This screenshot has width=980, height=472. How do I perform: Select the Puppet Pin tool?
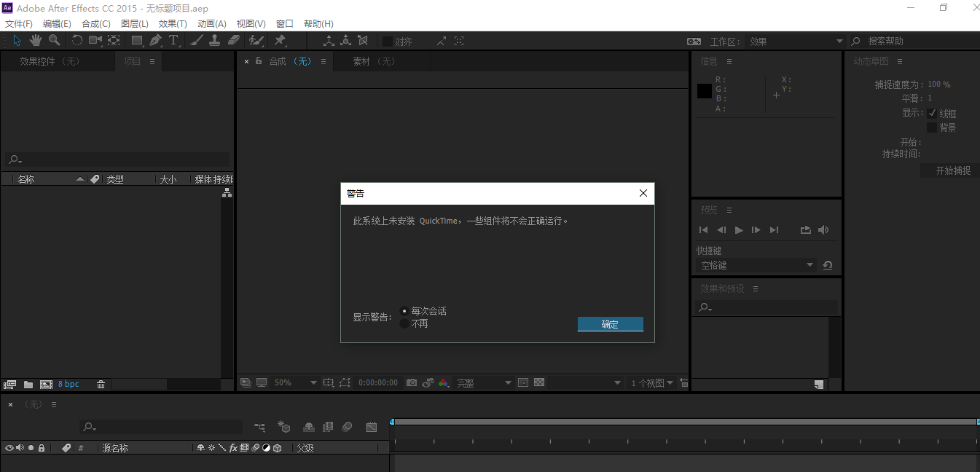(280, 41)
